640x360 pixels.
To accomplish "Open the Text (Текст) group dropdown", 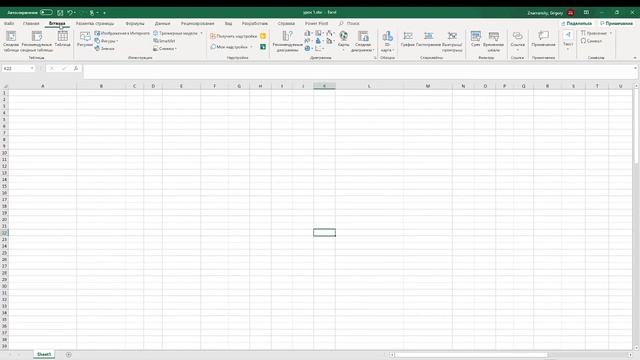I will (x=568, y=41).
